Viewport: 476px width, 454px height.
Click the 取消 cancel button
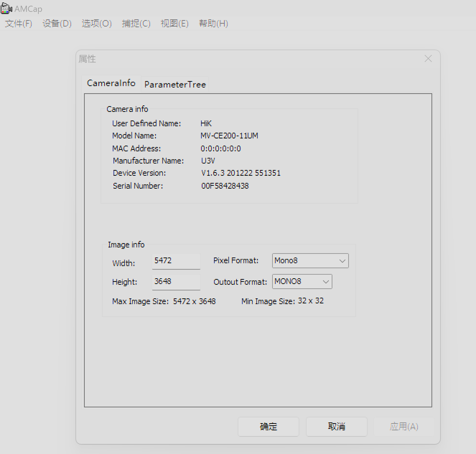point(337,427)
